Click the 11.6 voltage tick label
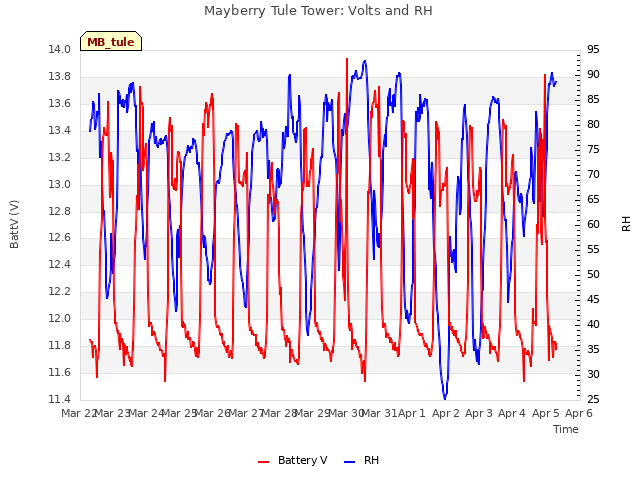The height and width of the screenshot is (480, 640). click(60, 373)
